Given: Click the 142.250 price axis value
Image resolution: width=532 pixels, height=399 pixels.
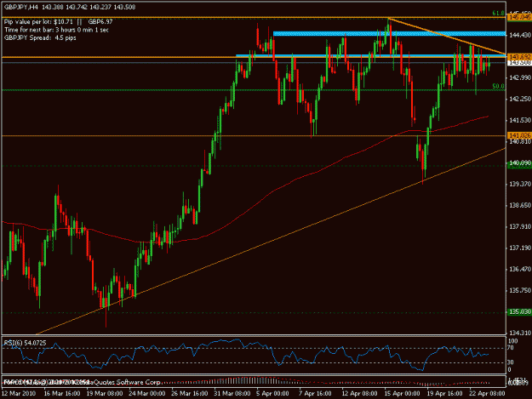Looking at the screenshot, I should click(x=519, y=99).
